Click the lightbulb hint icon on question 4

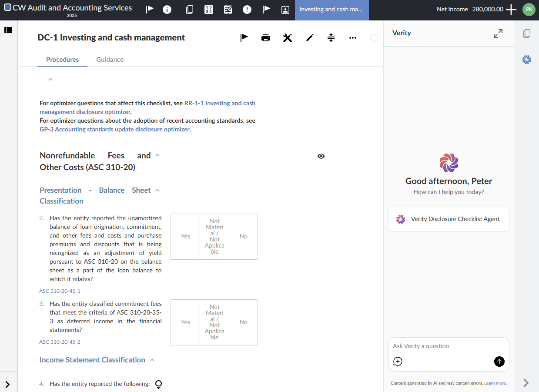(x=159, y=384)
